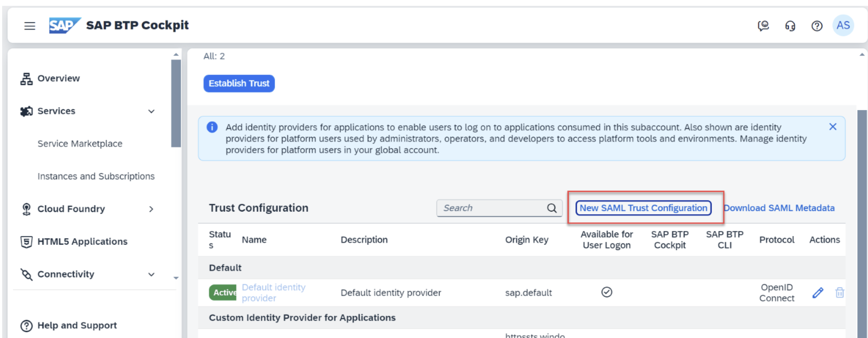This screenshot has height=338, width=868.
Task: Click Download SAML Metadata
Action: 779,208
